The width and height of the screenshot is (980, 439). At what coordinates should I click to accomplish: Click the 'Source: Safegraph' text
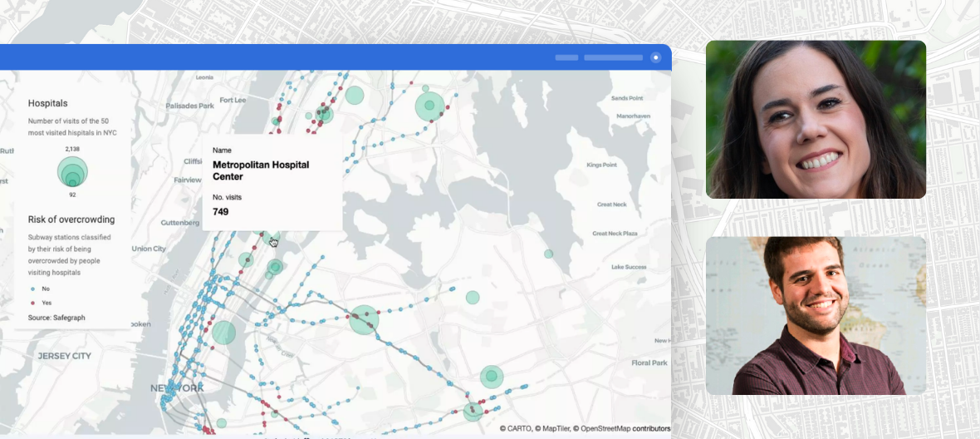[x=56, y=318]
